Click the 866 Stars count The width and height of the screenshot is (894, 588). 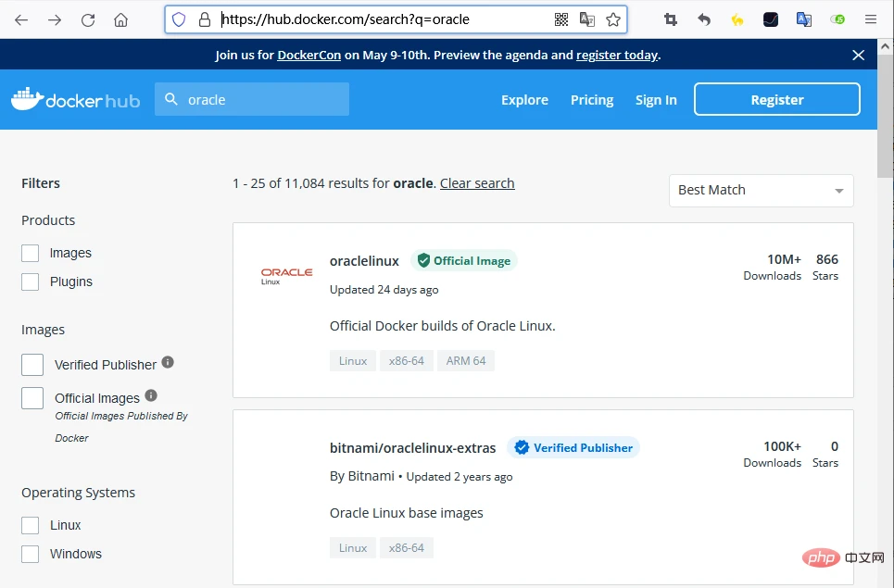coord(825,268)
